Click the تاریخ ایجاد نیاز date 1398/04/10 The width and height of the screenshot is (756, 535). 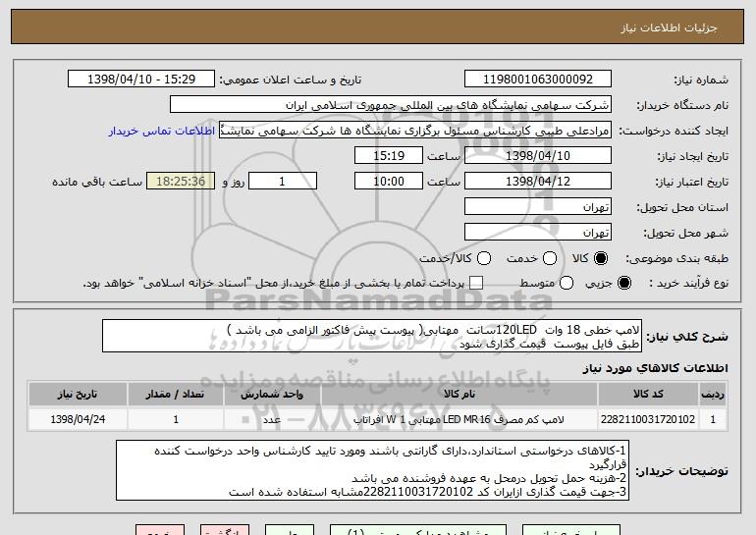[538, 156]
